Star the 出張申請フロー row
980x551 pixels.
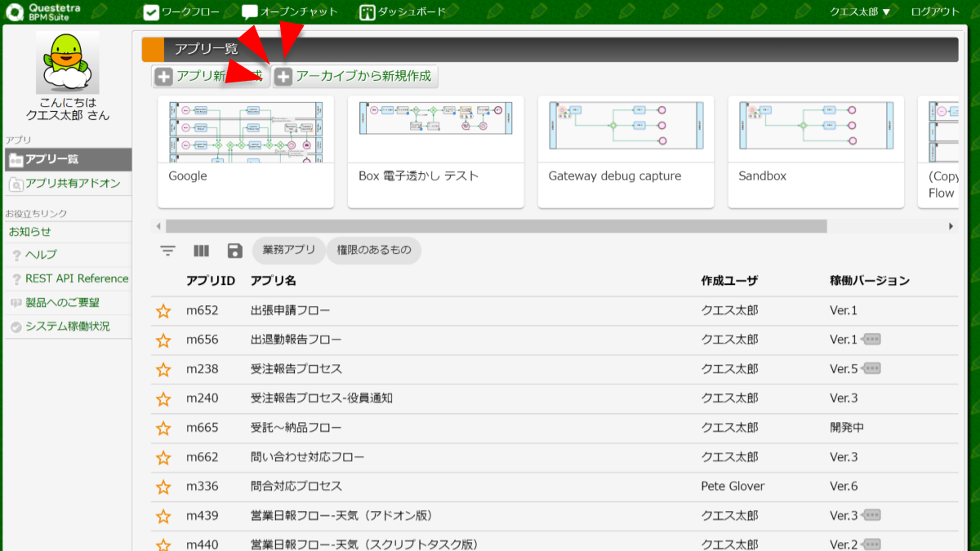[163, 311]
